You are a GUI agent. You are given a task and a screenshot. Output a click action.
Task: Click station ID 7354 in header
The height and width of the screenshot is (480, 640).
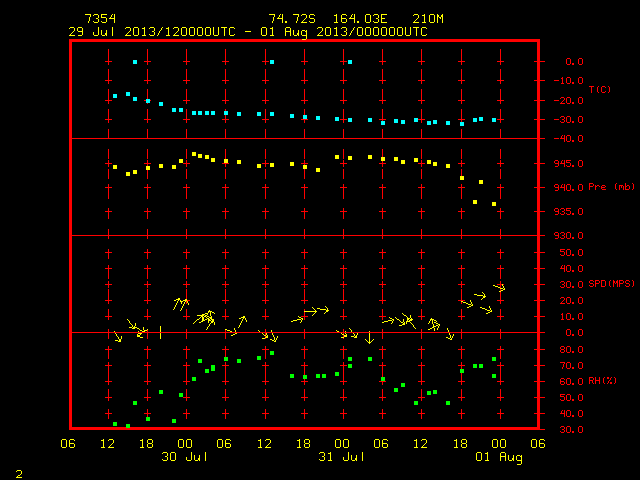point(100,19)
